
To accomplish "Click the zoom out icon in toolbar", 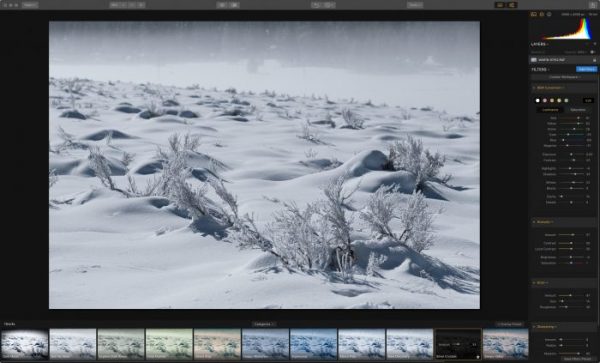I will pos(132,5).
